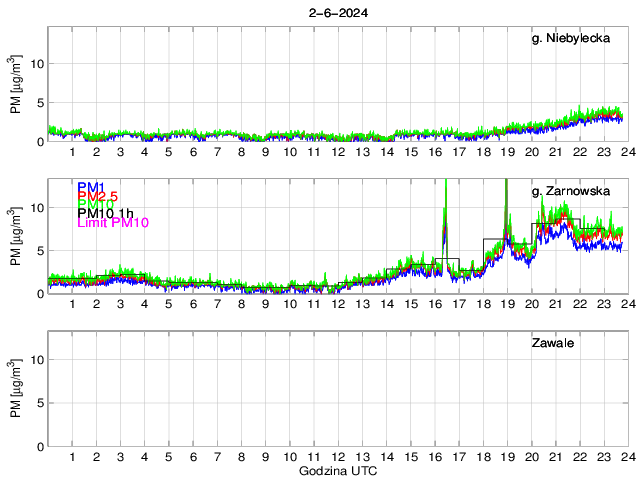Click the magenta Limit PM10 legend entry
This screenshot has height=480, width=640.
click(x=113, y=223)
